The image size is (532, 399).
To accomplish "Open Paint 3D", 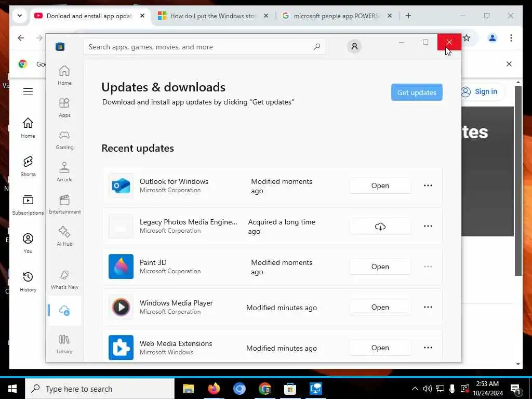I will coord(380,267).
